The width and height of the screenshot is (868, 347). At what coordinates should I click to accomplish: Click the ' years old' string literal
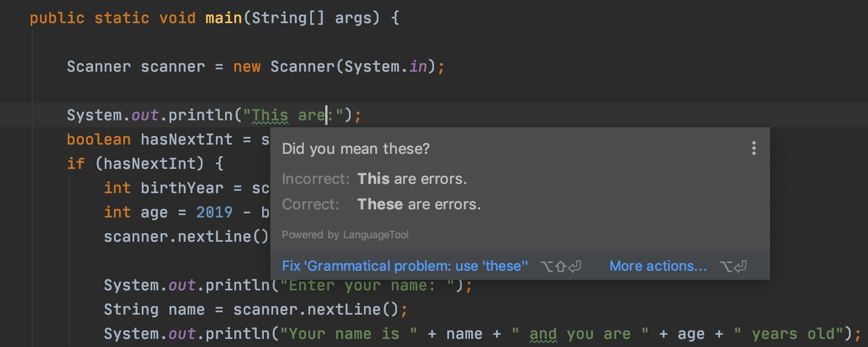point(788,334)
